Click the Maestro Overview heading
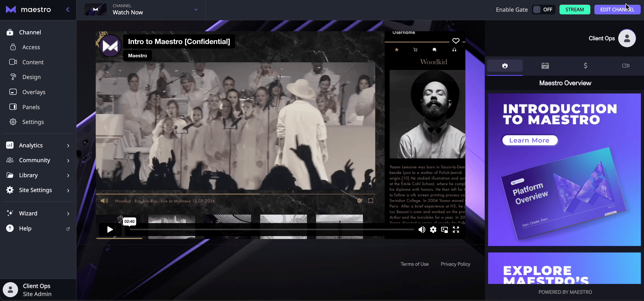The width and height of the screenshot is (644, 301). [565, 83]
